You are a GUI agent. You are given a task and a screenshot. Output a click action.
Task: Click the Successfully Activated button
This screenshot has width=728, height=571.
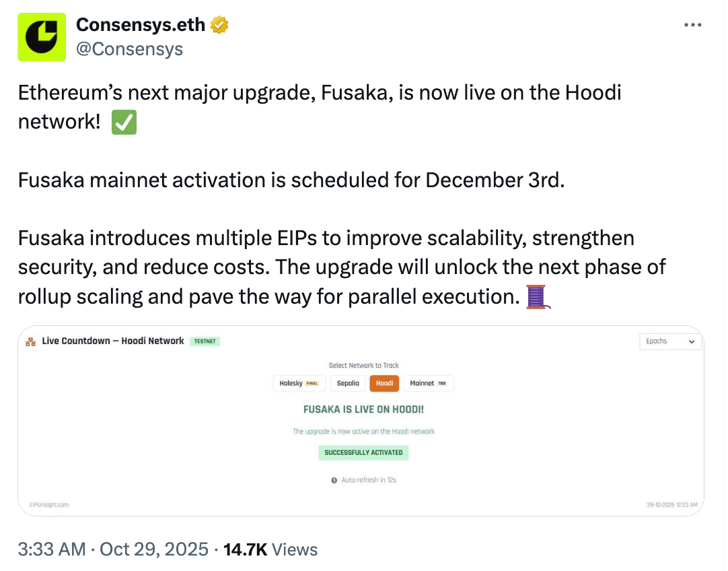tap(363, 452)
